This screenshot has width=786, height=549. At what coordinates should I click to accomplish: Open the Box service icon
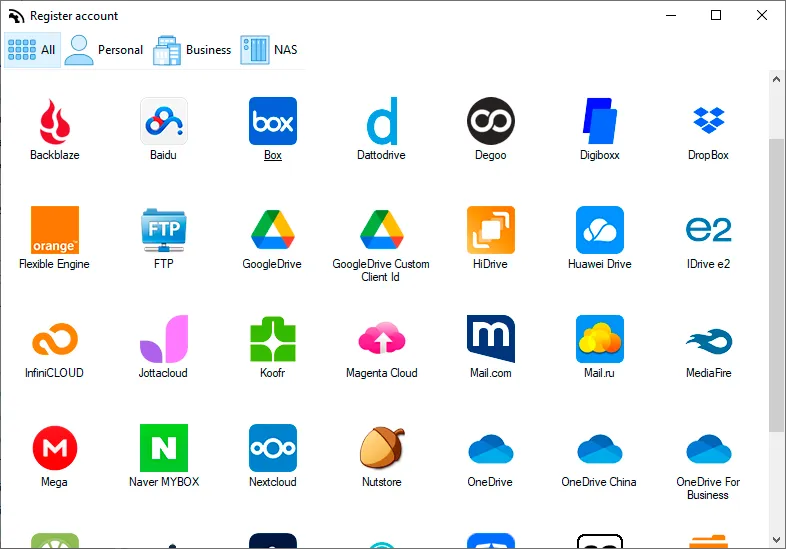pyautogui.click(x=273, y=121)
